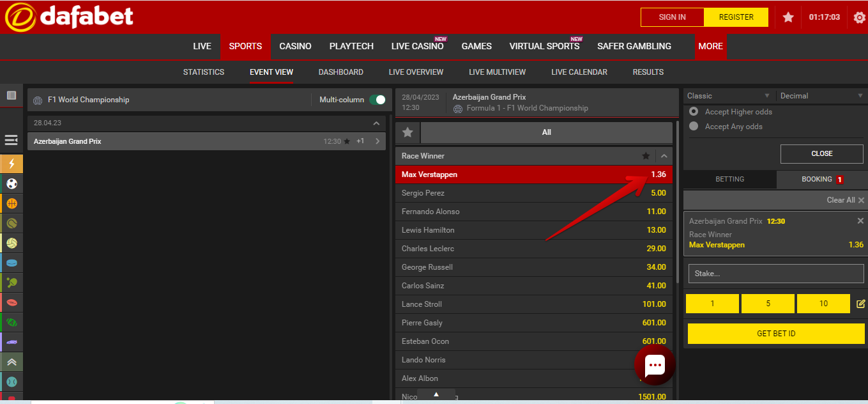Show +1 more markets for Azerbaijan GP
Viewport: 868px width, 404px height.
coord(360,141)
